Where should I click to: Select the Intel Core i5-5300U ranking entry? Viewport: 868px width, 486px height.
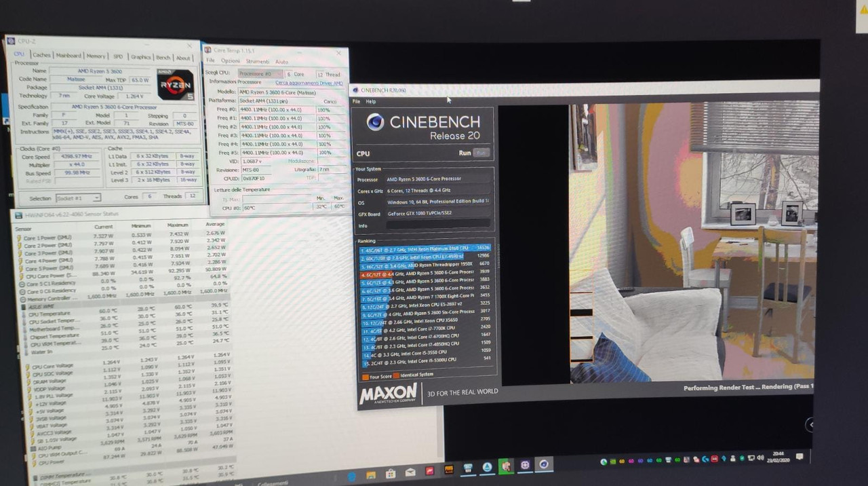click(425, 360)
